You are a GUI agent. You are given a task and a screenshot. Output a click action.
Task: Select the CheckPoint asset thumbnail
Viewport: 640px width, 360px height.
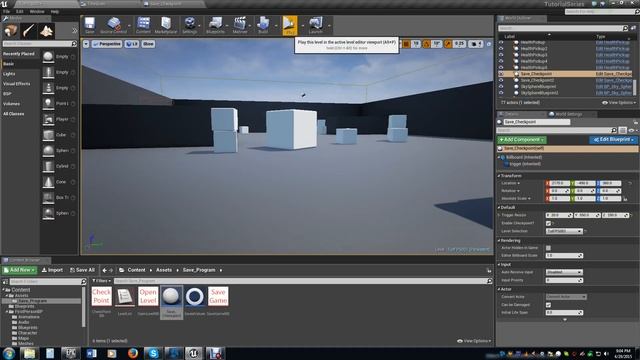click(x=101, y=296)
